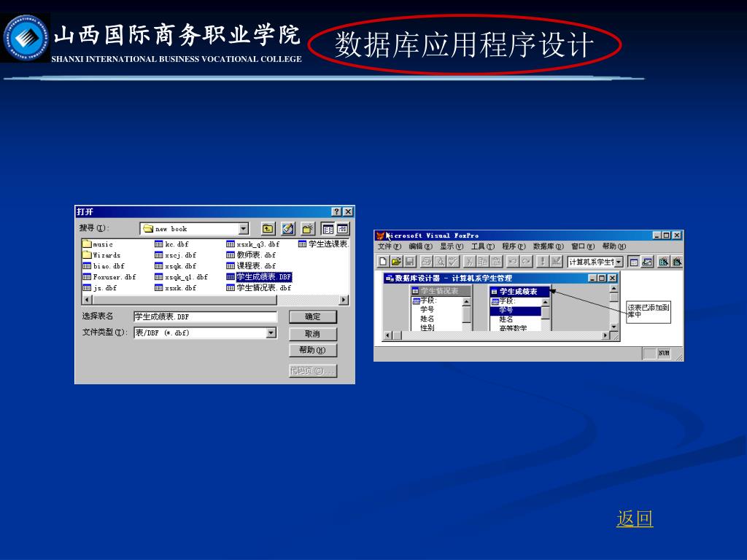This screenshot has height=560, width=747.
Task: Click the Undo icon in FoxPro toolbar
Action: (513, 262)
